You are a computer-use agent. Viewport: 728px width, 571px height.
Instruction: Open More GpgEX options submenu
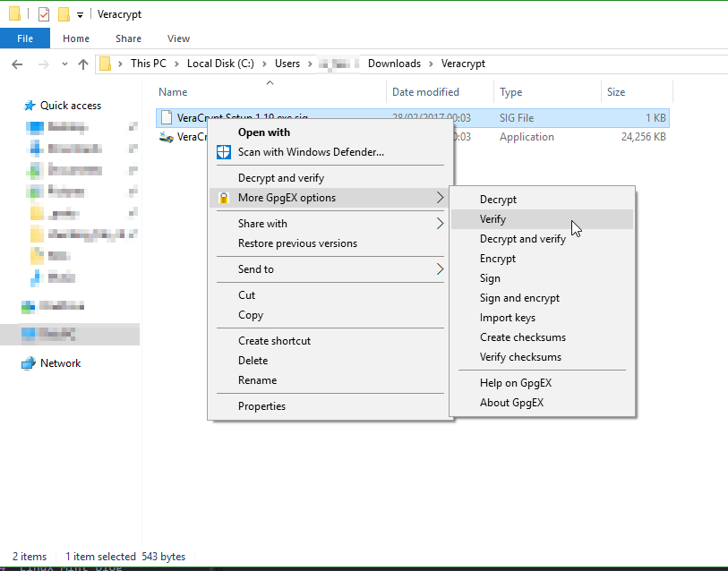point(330,198)
